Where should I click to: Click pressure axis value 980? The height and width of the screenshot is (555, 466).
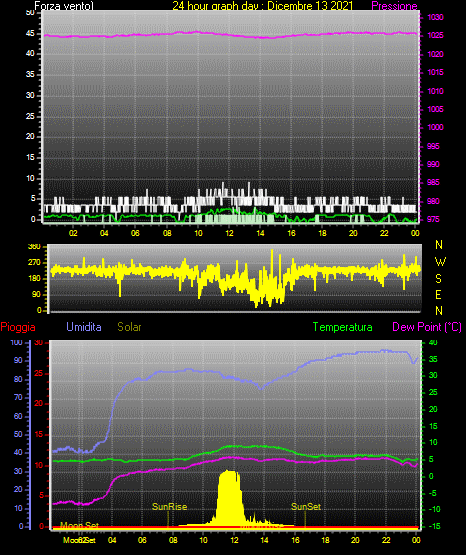[x=433, y=201]
